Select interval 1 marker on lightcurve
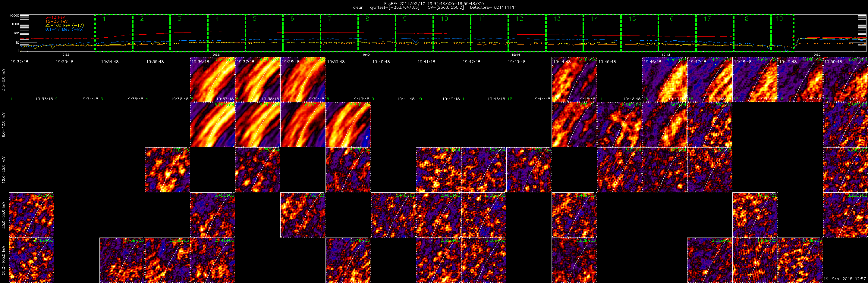Image resolution: width=868 pixels, height=283 pixels. [104, 19]
